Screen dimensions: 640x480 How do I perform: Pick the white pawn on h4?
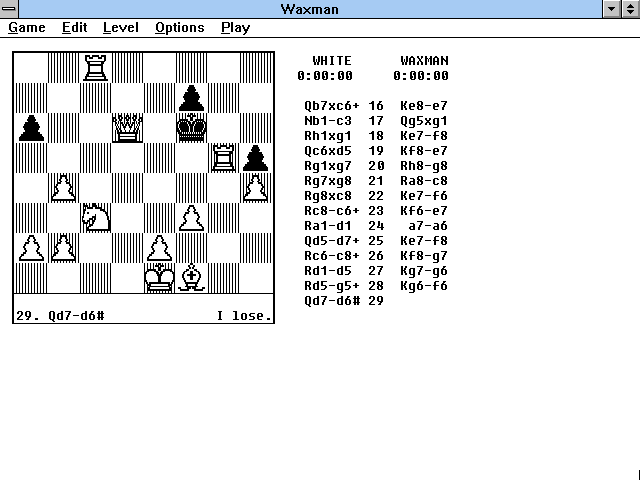coord(256,188)
